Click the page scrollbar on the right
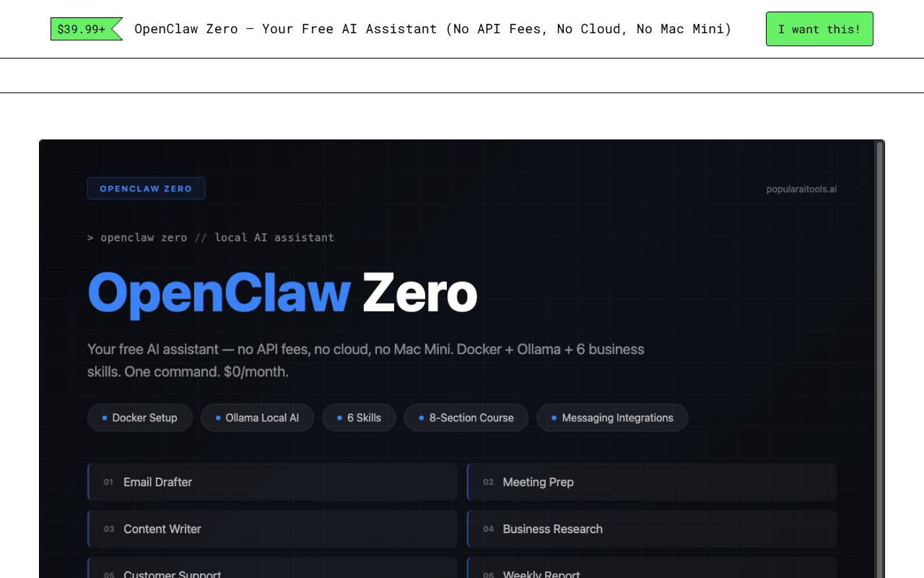 pos(881,289)
